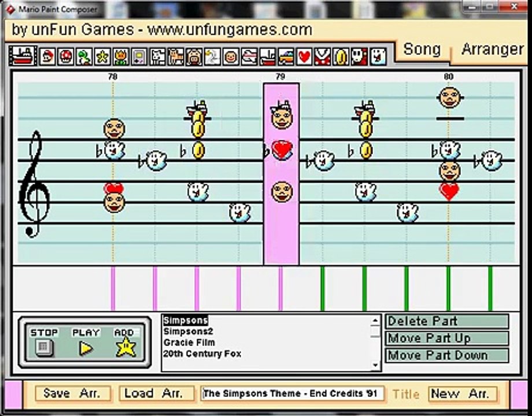The width and height of the screenshot is (532, 416).
Task: Click the Delete Part button
Action: (447, 321)
